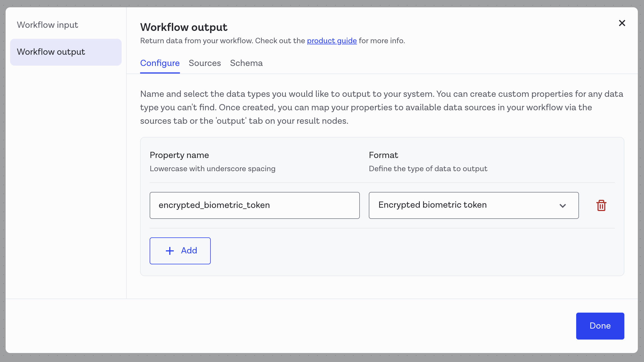The image size is (644, 362).
Task: Open the product guide link
Action: click(332, 41)
